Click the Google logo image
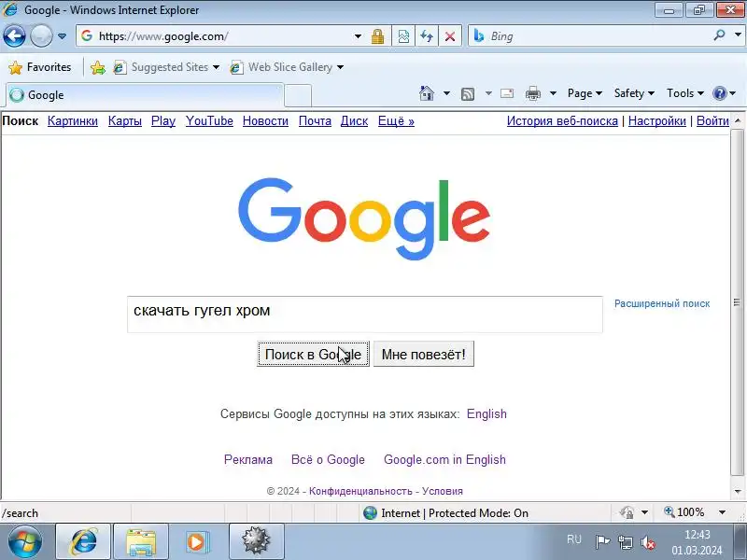This screenshot has height=560, width=747. click(364, 219)
